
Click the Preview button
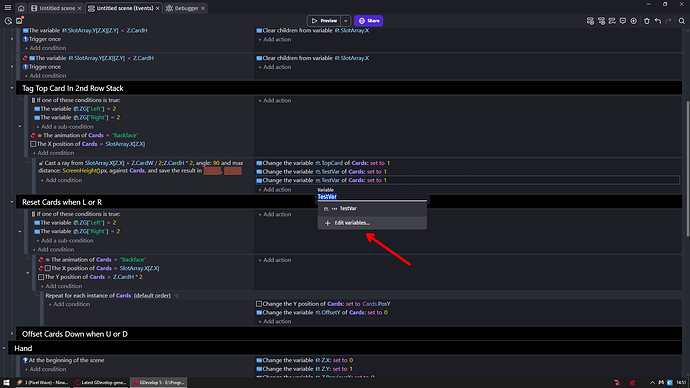point(324,21)
